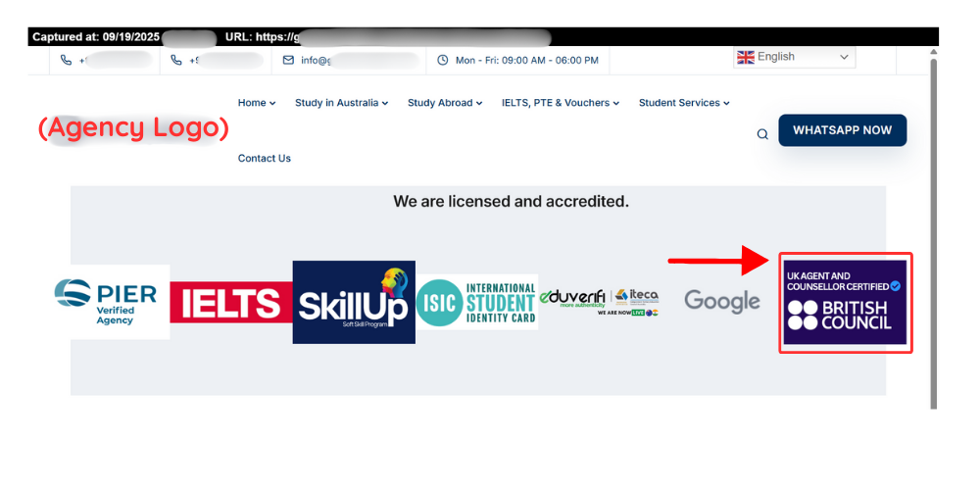Open the site search magnifier icon
Screen dimensions: 980x490
click(762, 133)
